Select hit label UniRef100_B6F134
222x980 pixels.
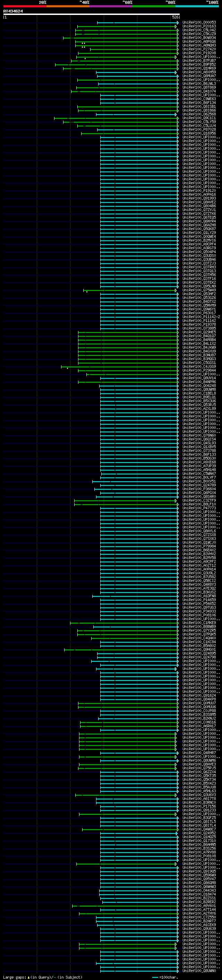tap(199, 103)
